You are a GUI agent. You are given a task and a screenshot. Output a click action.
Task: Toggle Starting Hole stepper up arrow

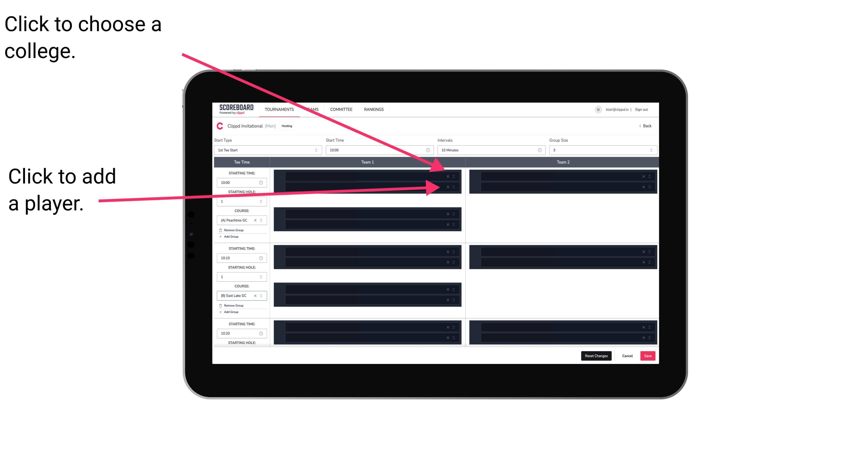(263, 200)
